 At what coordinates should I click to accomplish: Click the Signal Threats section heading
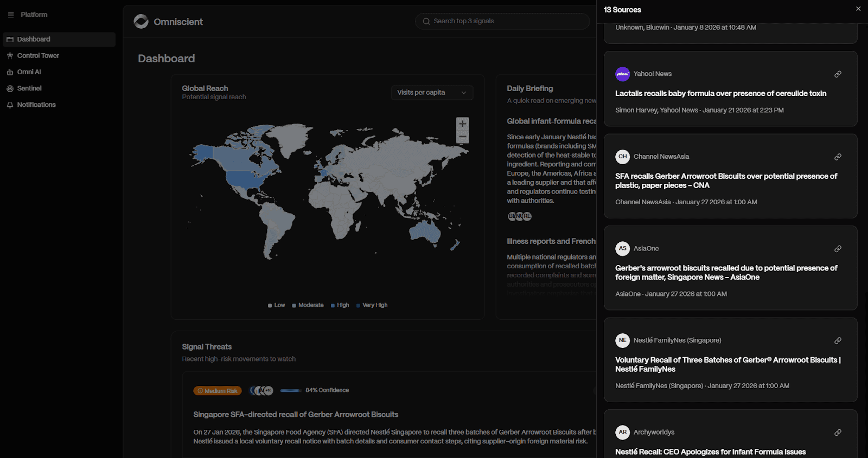[207, 347]
